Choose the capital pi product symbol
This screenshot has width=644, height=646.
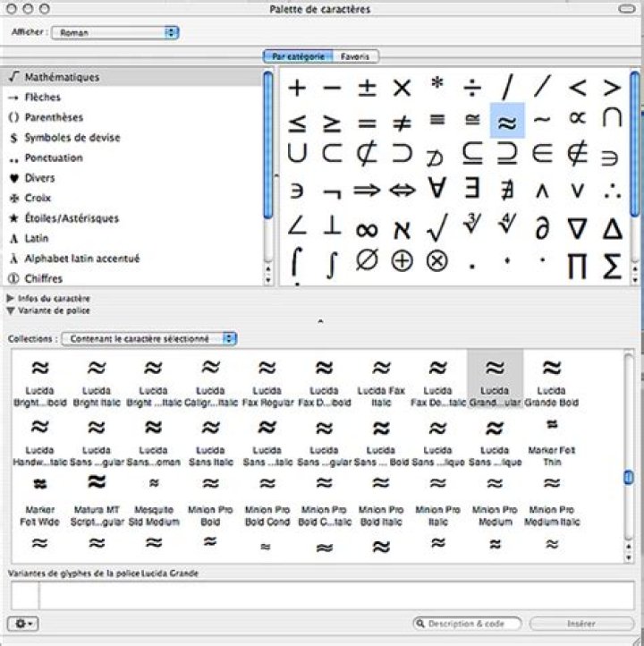pos(577,266)
